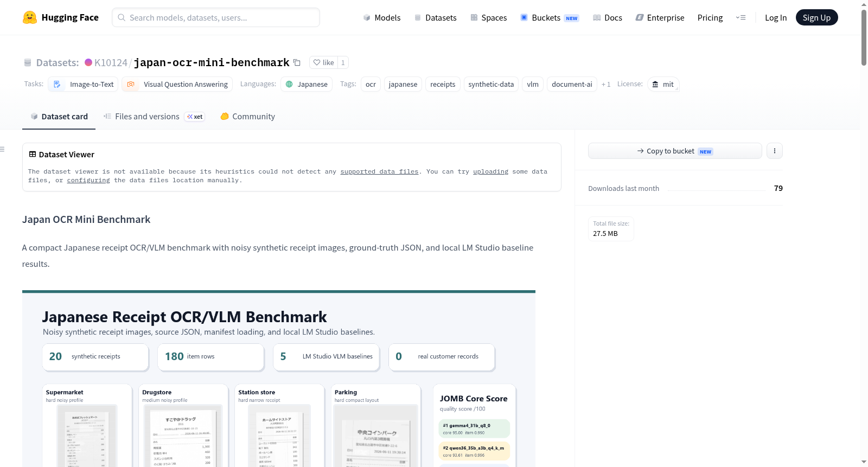Click the Copy to bucket button
Screen dimensions: 868x467
[x=675, y=151]
